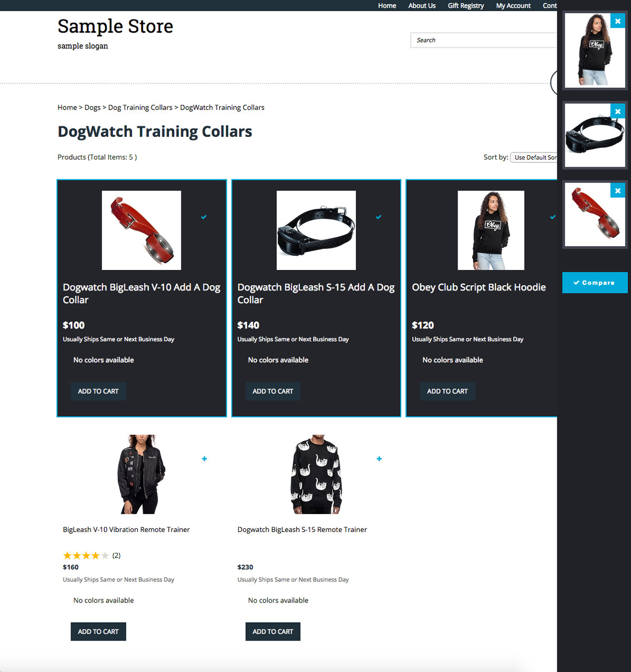Uncheck compare on Obey Club Script Hoodie
This screenshot has width=631, height=672.
click(553, 217)
